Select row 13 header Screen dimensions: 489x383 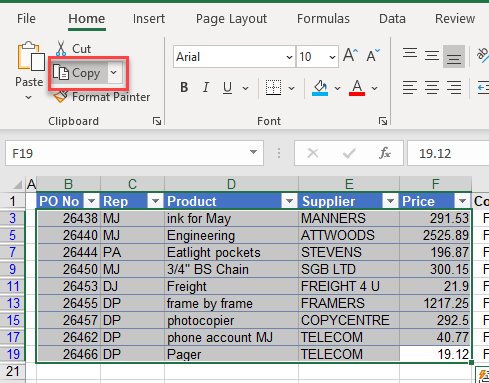(13, 303)
